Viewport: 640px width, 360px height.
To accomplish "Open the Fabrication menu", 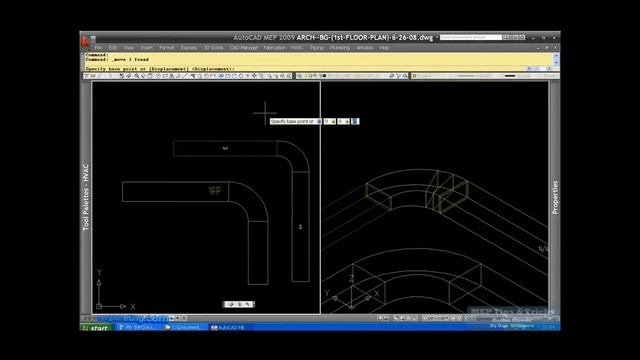I will pyautogui.click(x=274, y=48).
